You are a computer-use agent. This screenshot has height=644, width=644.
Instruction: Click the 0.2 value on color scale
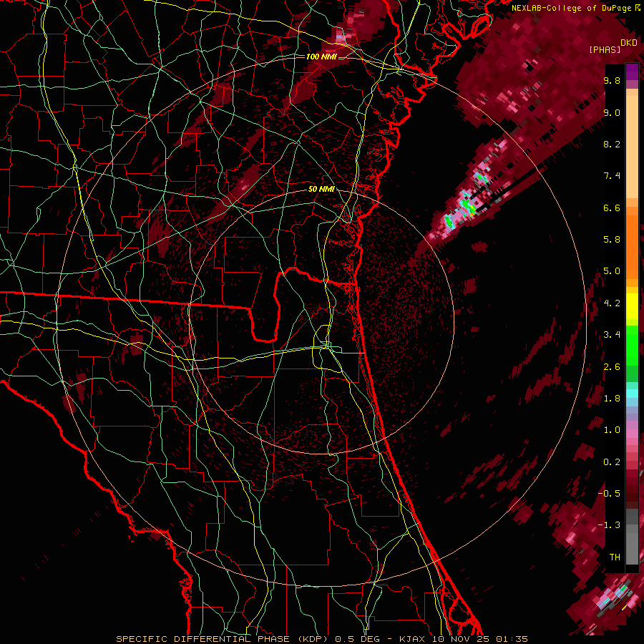(x=612, y=462)
